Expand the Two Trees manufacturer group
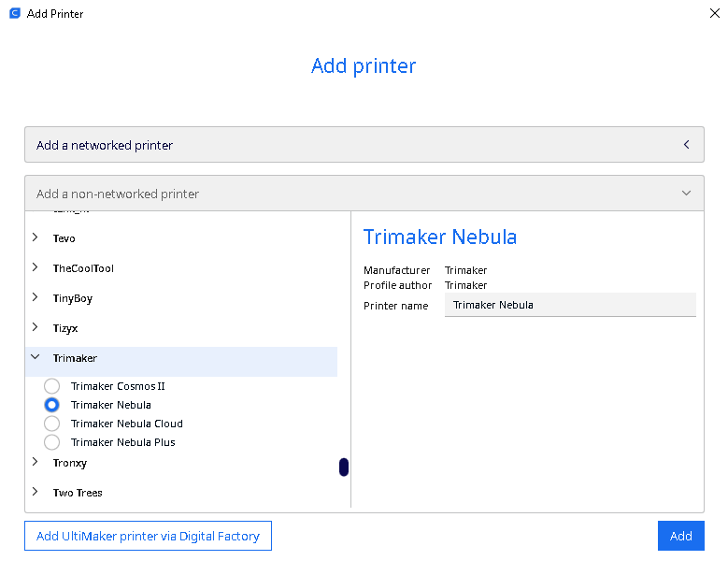Viewport: 728px width, 575px height. pos(36,493)
